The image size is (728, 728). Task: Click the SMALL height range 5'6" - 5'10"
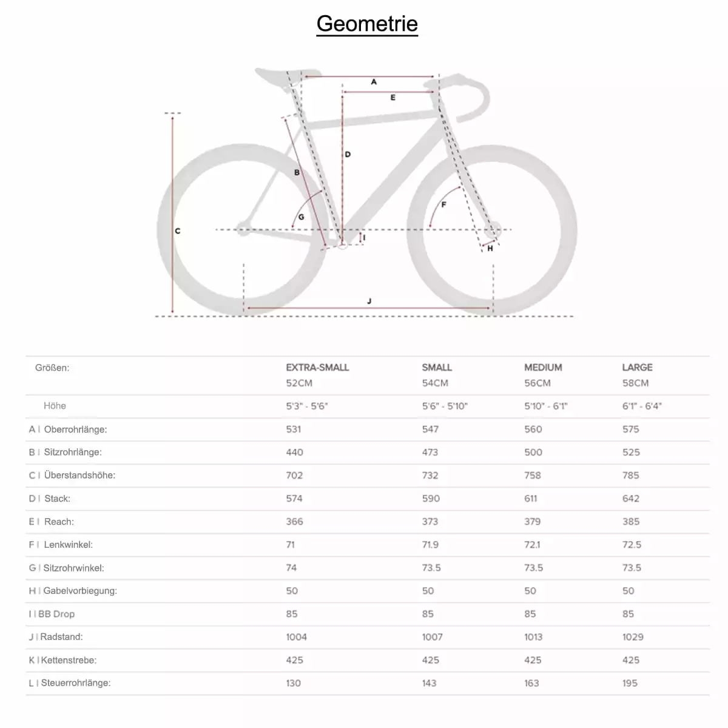coord(445,406)
